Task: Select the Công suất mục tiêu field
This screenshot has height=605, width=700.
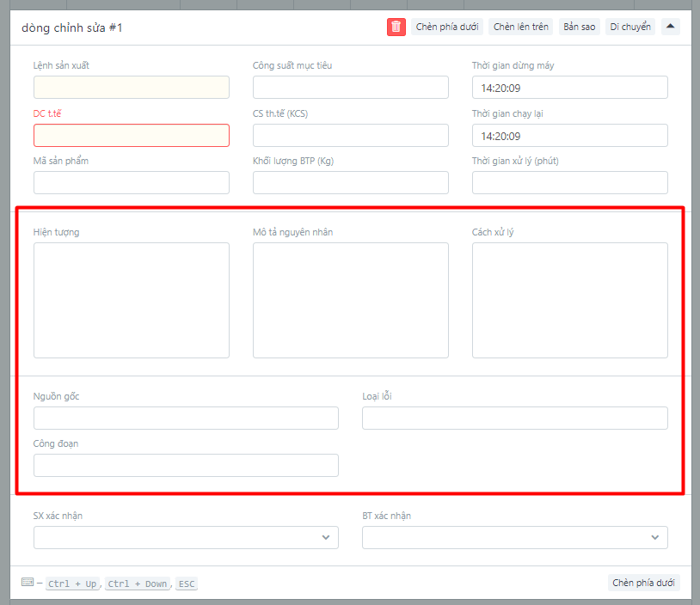Action: click(351, 88)
